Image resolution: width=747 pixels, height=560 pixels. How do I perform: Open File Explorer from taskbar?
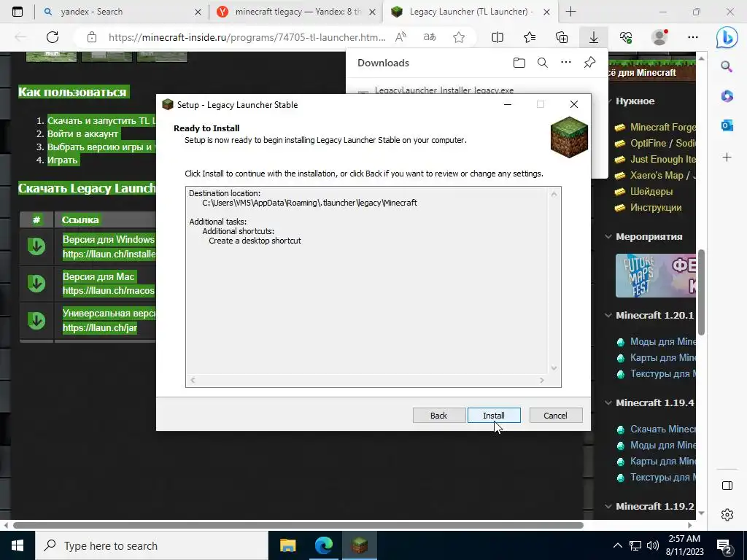tap(287, 545)
